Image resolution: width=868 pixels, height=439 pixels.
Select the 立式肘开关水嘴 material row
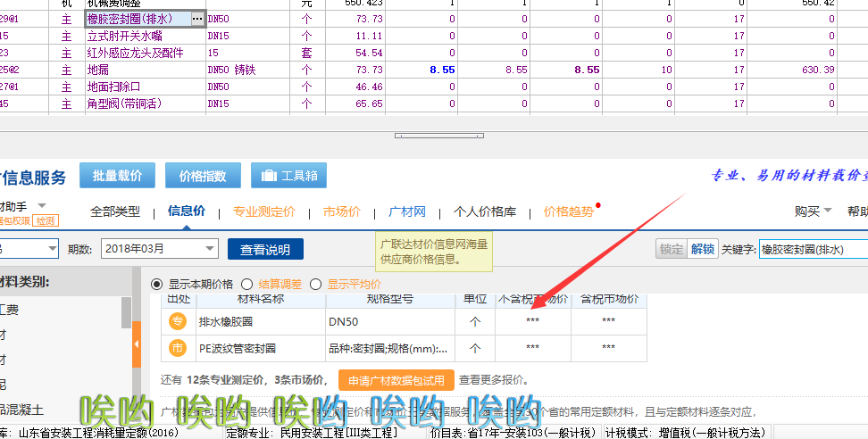[x=125, y=36]
